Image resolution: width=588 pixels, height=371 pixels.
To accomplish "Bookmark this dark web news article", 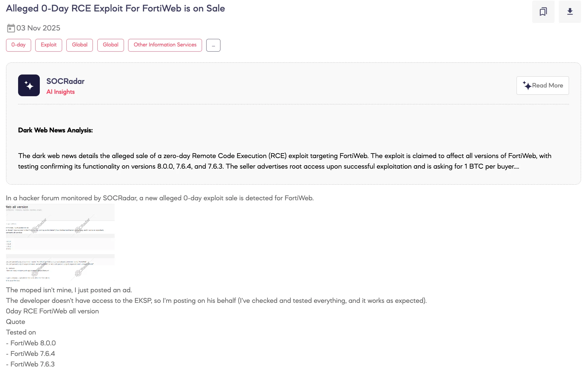I will [543, 11].
